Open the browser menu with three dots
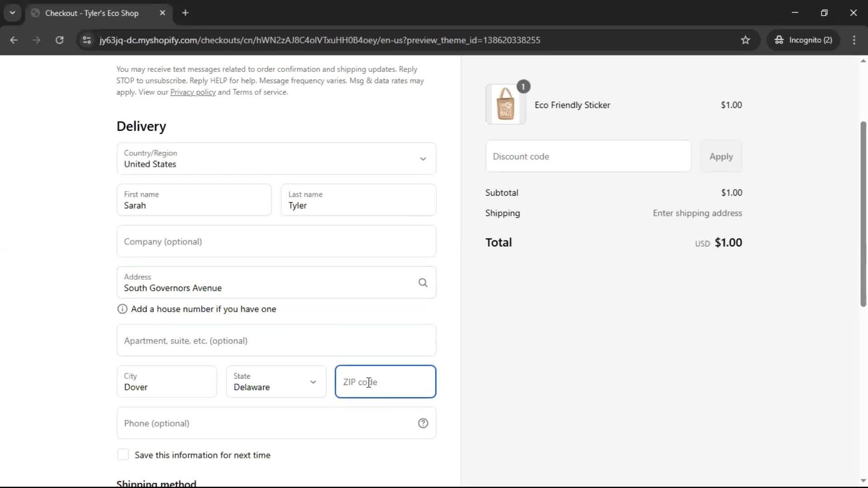The height and width of the screenshot is (488, 868). [x=854, y=40]
